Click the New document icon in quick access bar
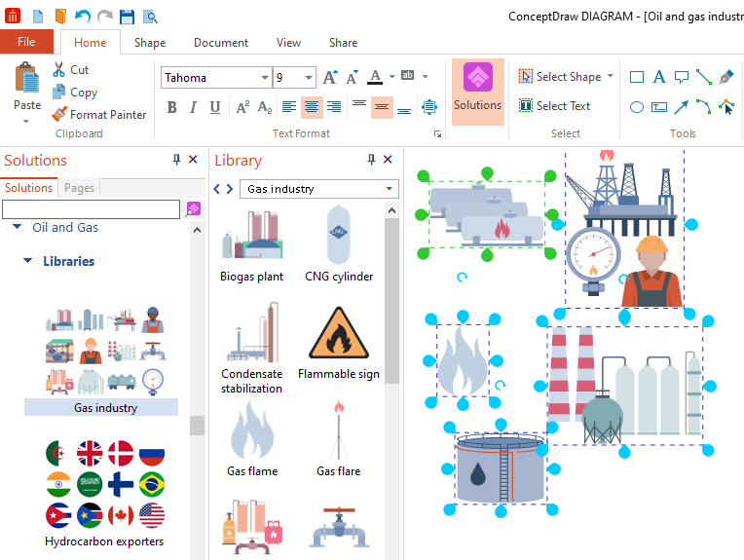 click(37, 18)
